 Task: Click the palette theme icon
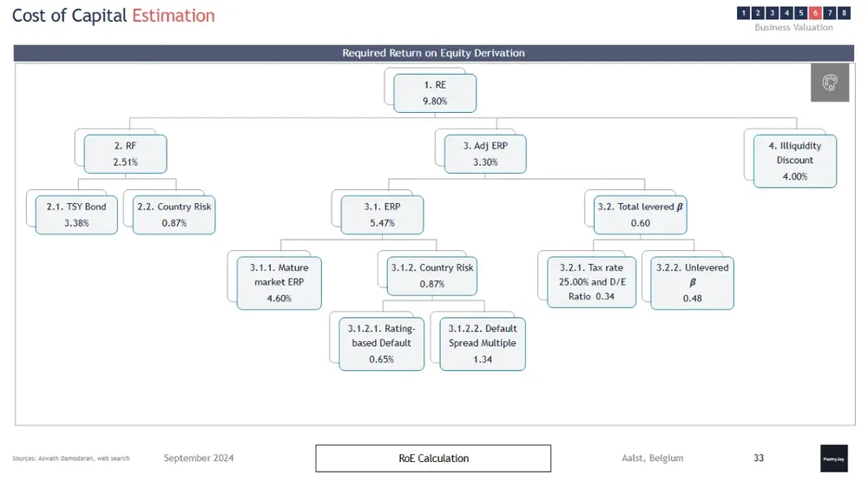(x=830, y=82)
